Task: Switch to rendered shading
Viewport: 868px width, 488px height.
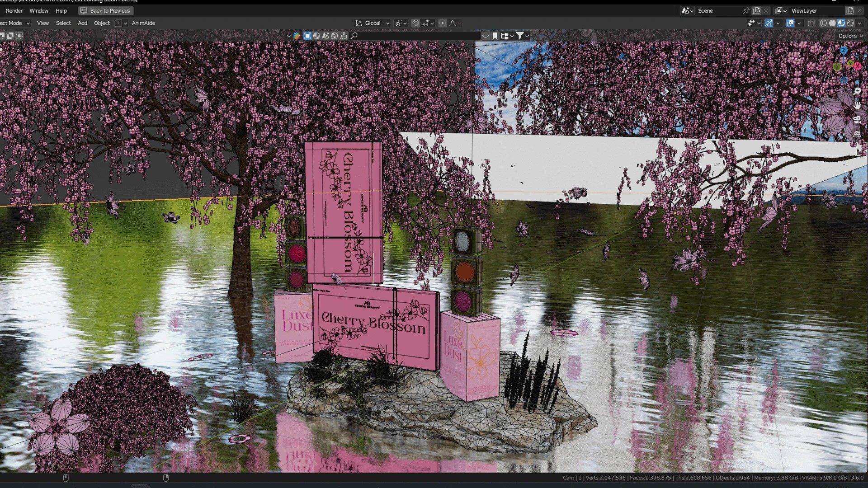Action: click(850, 23)
